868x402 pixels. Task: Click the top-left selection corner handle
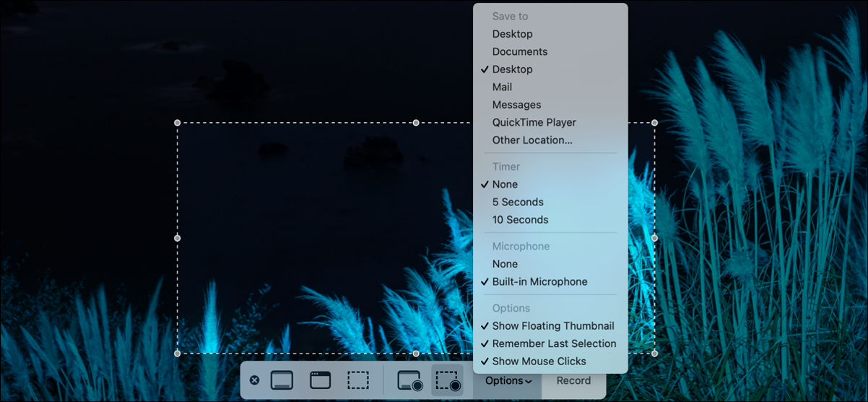(178, 123)
